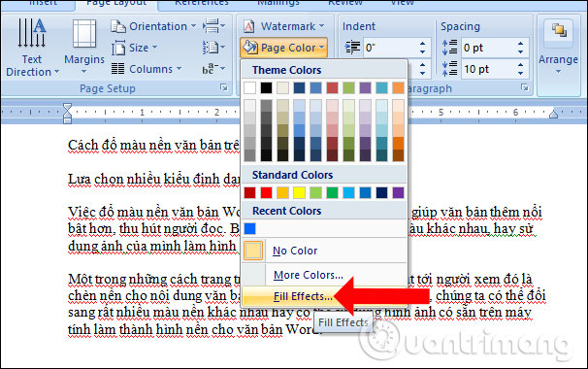Pick the dark blue theme color swatch
588x369 pixels.
point(299,87)
